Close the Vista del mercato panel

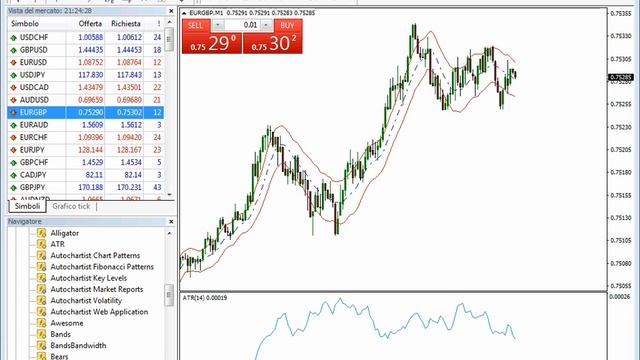pos(171,11)
